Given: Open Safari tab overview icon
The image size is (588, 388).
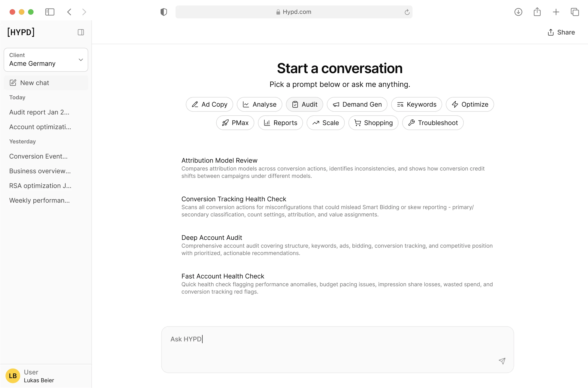Looking at the screenshot, I should point(575,12).
